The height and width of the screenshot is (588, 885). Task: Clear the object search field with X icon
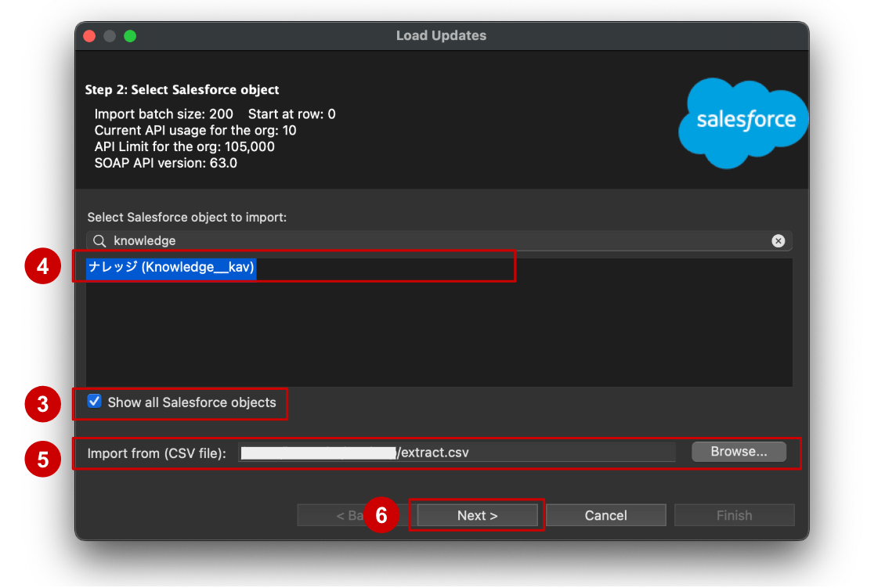coord(778,241)
